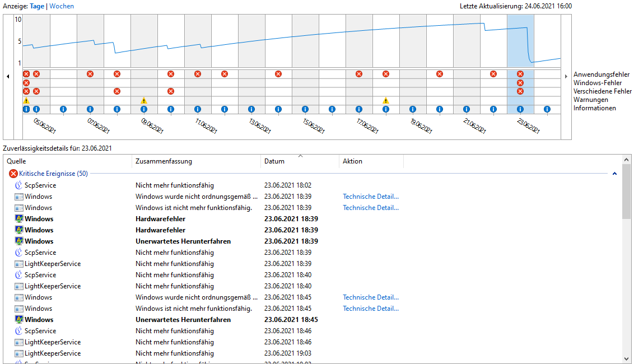Click the warning triangle for 09.06.2021

pos(143,100)
